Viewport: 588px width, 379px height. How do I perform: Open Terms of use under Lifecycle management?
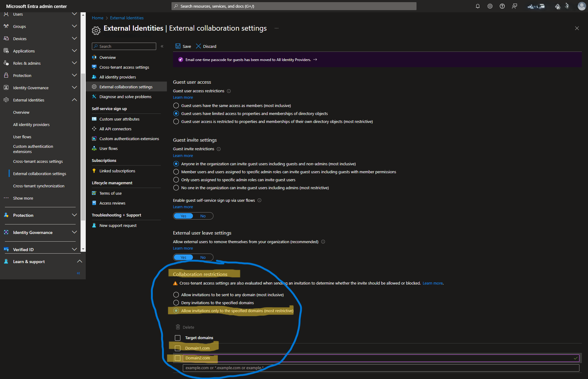click(x=110, y=193)
